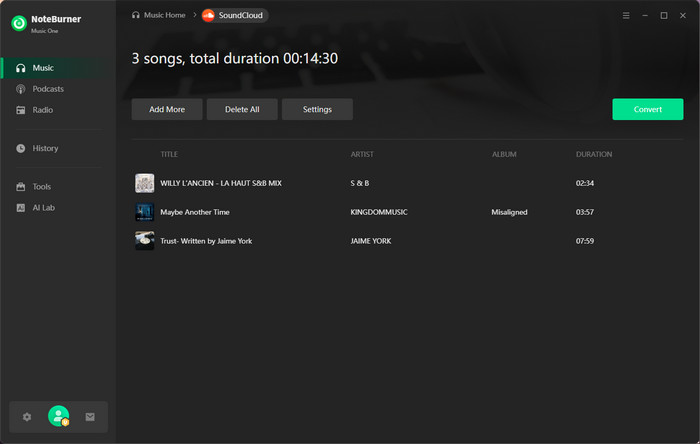The height and width of the screenshot is (444, 700).
Task: Go back to Music Home breadcrumb
Action: click(164, 15)
